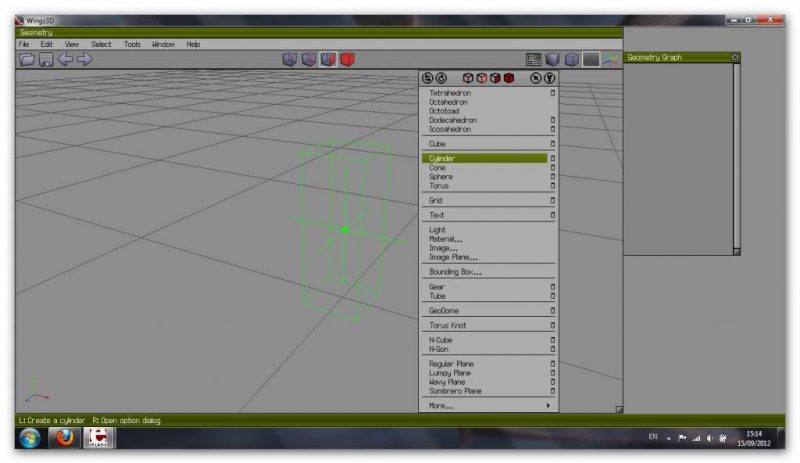This screenshot has width=800, height=463.
Task: Switch to vertex selection mode cube
Action: (x=290, y=60)
